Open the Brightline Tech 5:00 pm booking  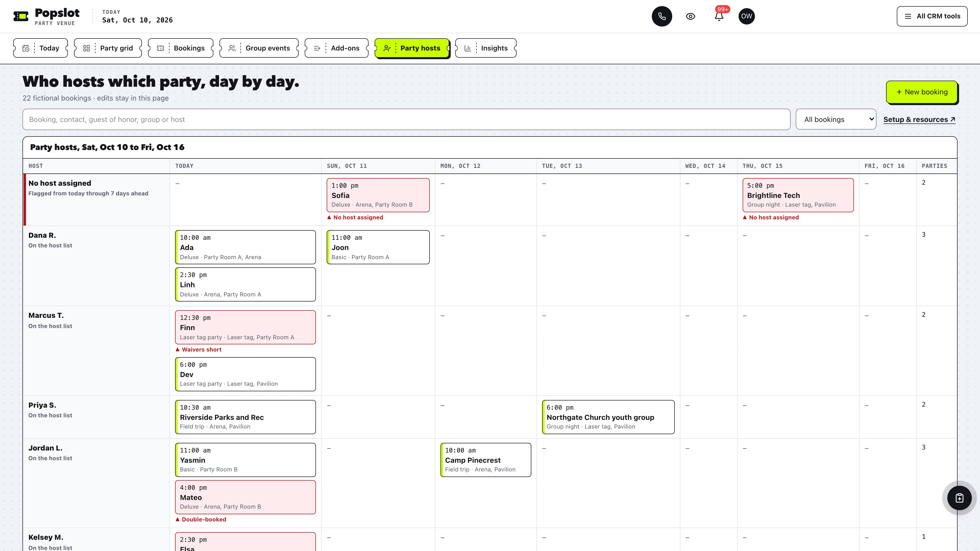coord(798,195)
